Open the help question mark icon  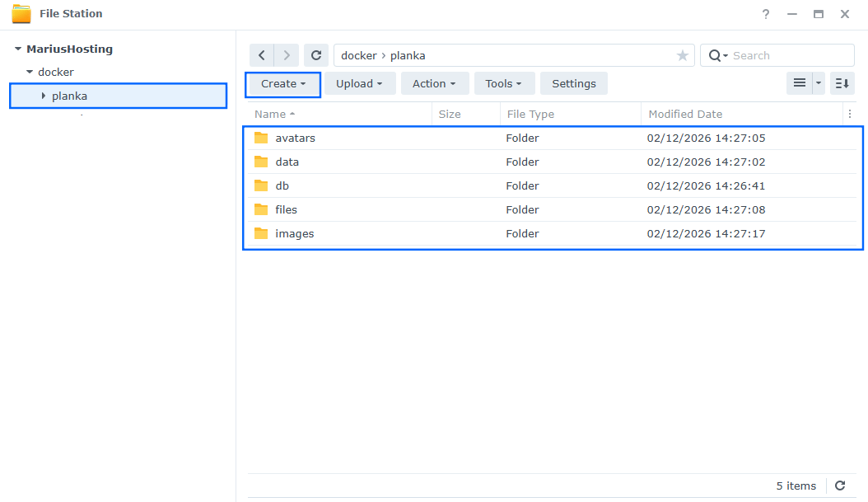765,14
